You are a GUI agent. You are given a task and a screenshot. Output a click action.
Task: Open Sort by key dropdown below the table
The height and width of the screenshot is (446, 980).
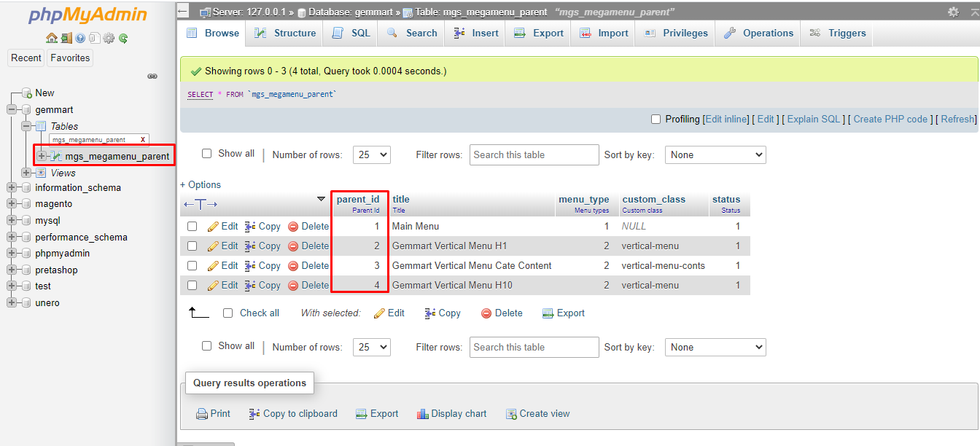pos(715,347)
